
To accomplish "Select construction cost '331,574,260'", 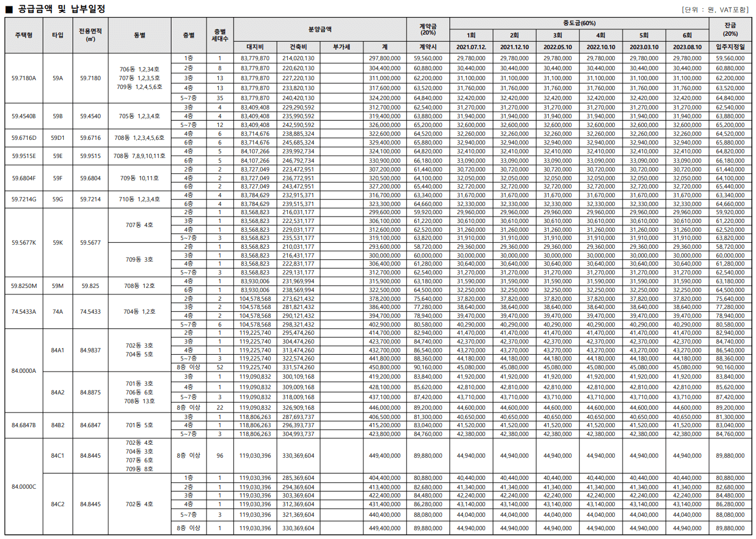I will pos(298,367).
